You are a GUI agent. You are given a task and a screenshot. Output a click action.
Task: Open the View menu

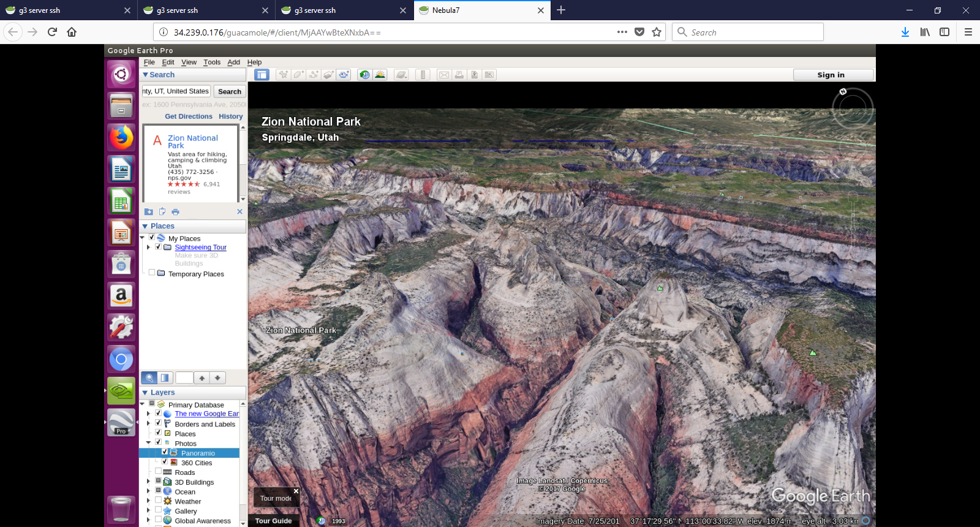(x=189, y=63)
